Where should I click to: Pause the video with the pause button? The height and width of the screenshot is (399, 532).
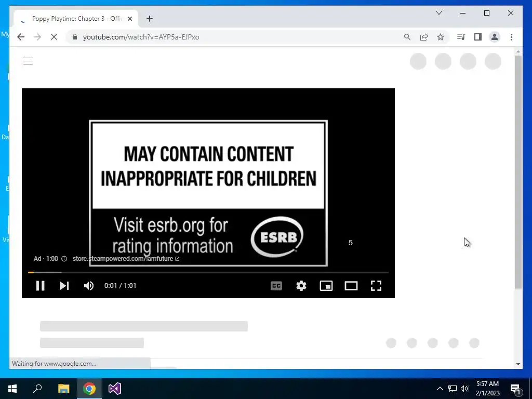(41, 286)
